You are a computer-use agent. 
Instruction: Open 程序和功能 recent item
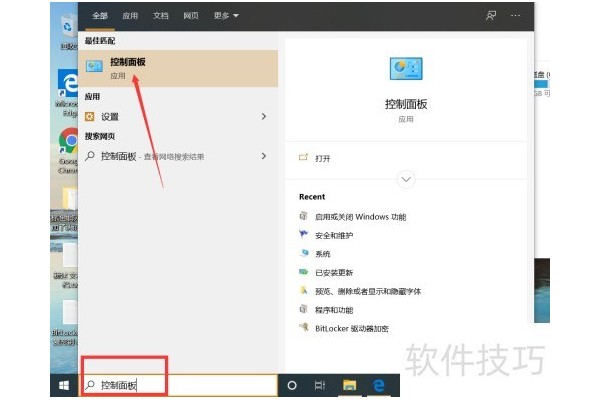pyautogui.click(x=334, y=310)
